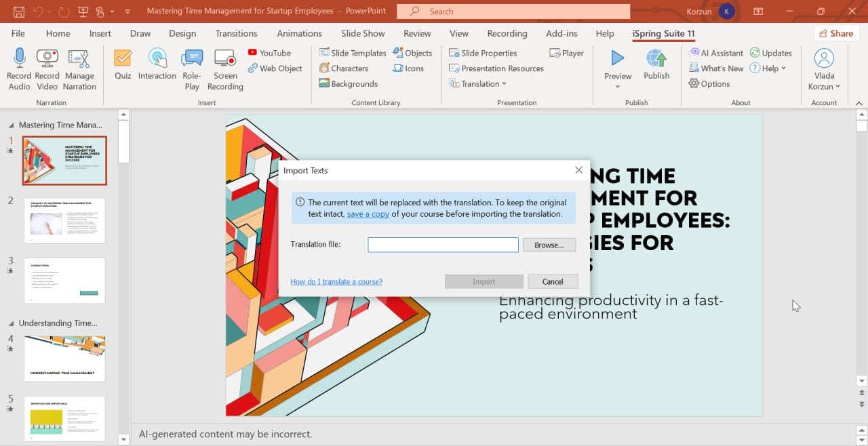Open the Vlada Korzun account menu
This screenshot has height=446, width=868.
(824, 71)
